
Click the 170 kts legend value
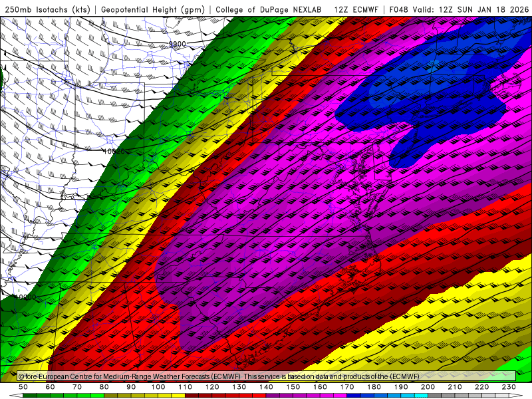(347, 387)
